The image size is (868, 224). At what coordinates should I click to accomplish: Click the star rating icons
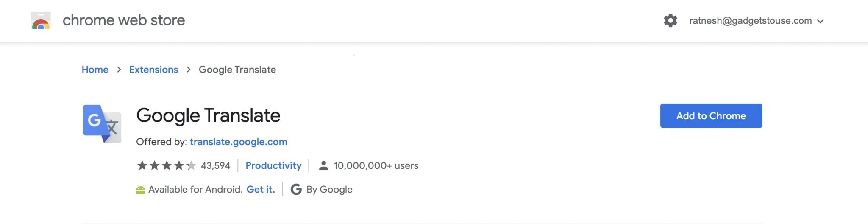(166, 165)
